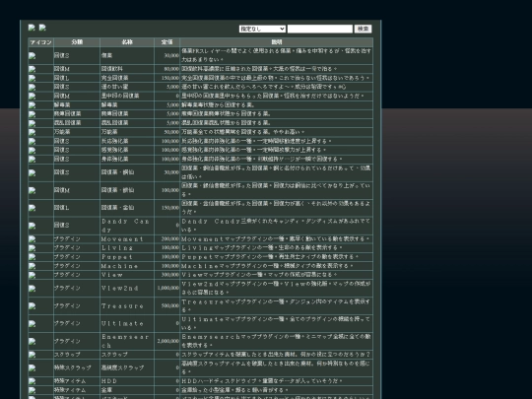Click the icon in the View2nd row
Screen dimensions: 532x399
32,289
